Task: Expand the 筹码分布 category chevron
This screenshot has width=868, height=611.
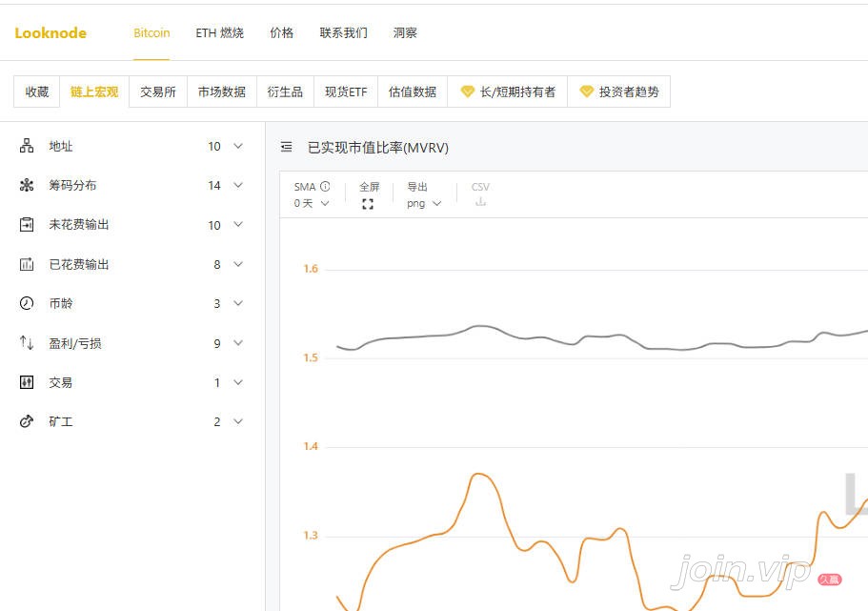Action: point(238,185)
